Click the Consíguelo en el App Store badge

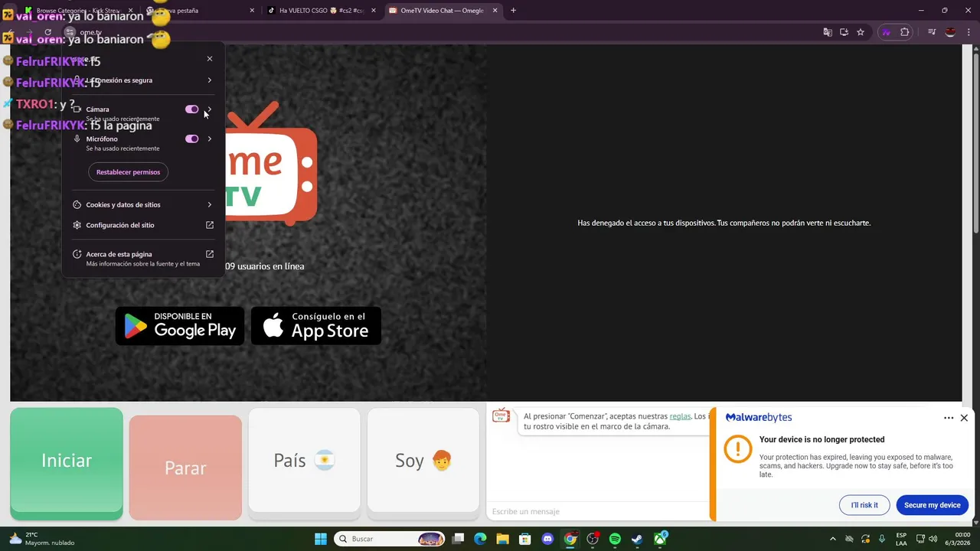(316, 326)
